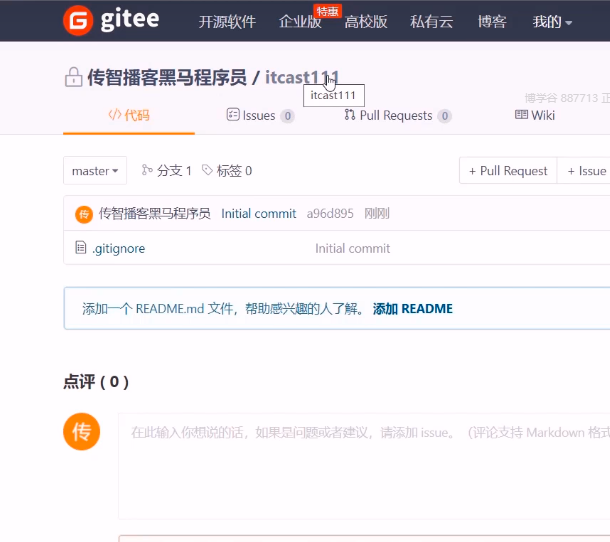Viewport: 610px width, 542px height.
Task: Click commit author 传智播客黑马程序员
Action: [154, 214]
